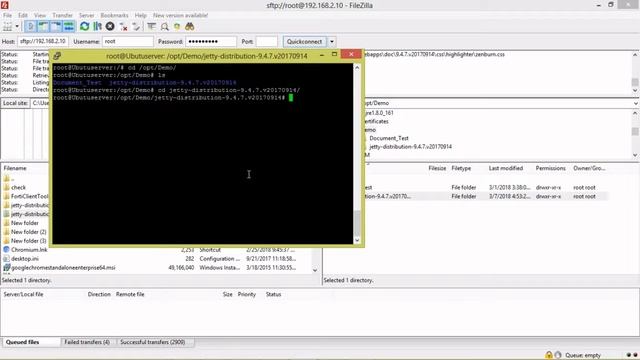The height and width of the screenshot is (360, 640).
Task: Toggle the remote directory tree display
Action: click(56, 27)
